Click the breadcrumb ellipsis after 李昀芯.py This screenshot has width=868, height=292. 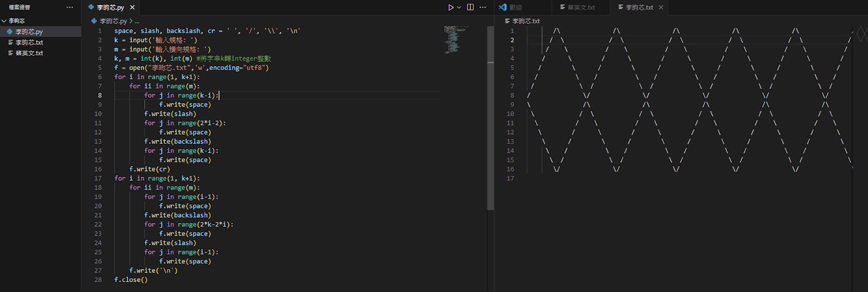point(137,21)
